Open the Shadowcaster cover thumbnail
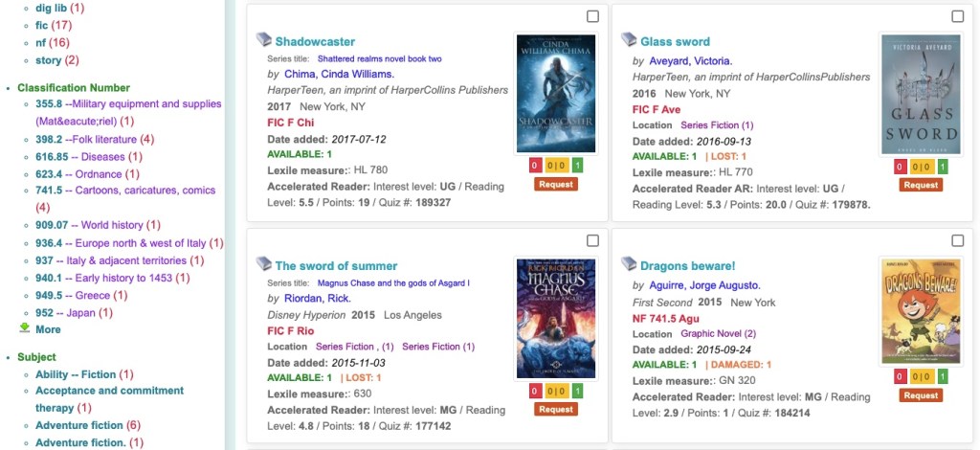The height and width of the screenshot is (450, 980). 556,93
